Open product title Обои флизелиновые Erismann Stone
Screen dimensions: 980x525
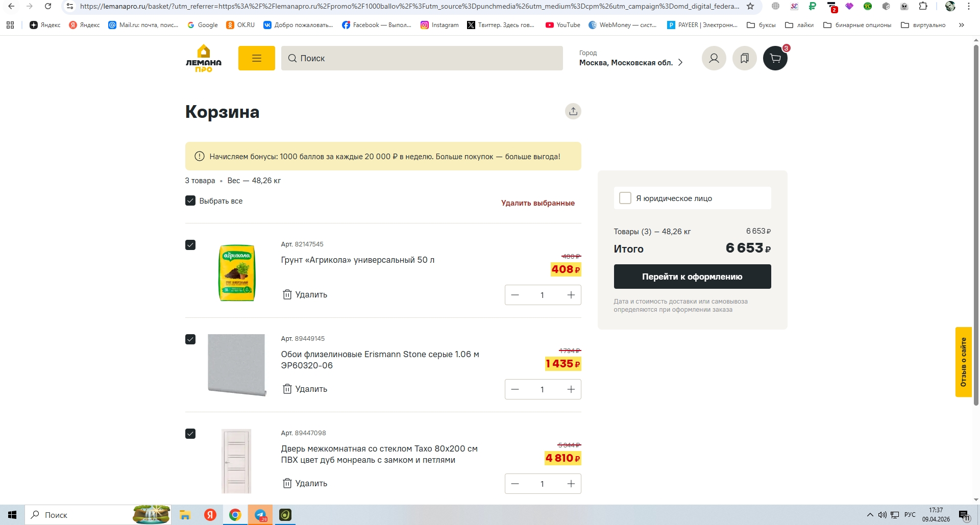pyautogui.click(x=380, y=360)
